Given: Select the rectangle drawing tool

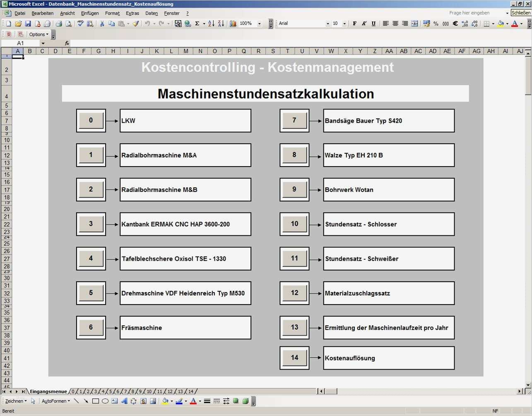Looking at the screenshot, I should click(96, 401).
